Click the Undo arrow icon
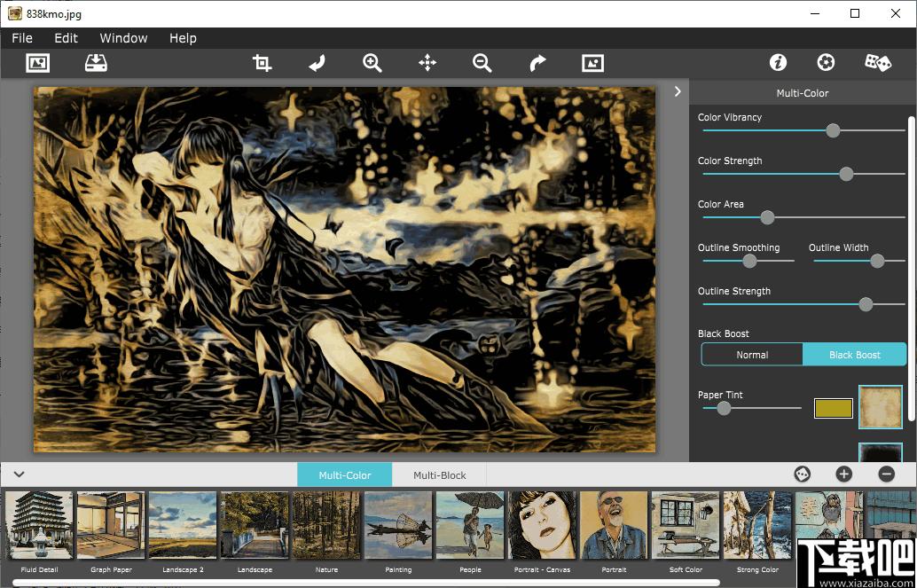 click(x=317, y=63)
